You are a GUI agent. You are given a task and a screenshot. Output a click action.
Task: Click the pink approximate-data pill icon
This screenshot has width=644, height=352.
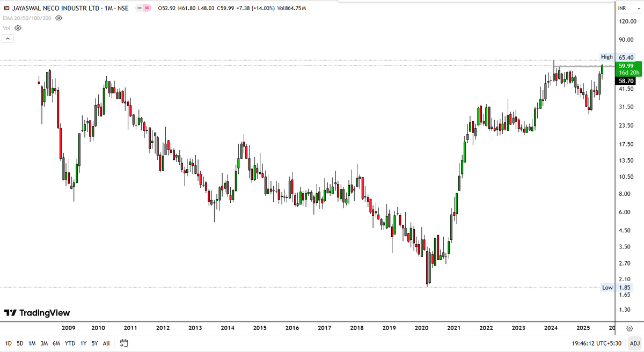tap(147, 9)
